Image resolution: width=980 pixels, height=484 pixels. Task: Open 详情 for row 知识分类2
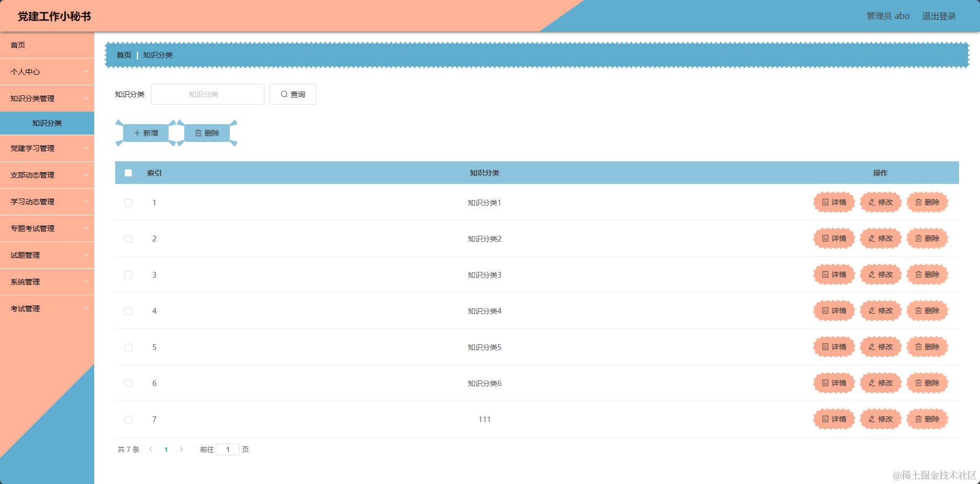834,238
